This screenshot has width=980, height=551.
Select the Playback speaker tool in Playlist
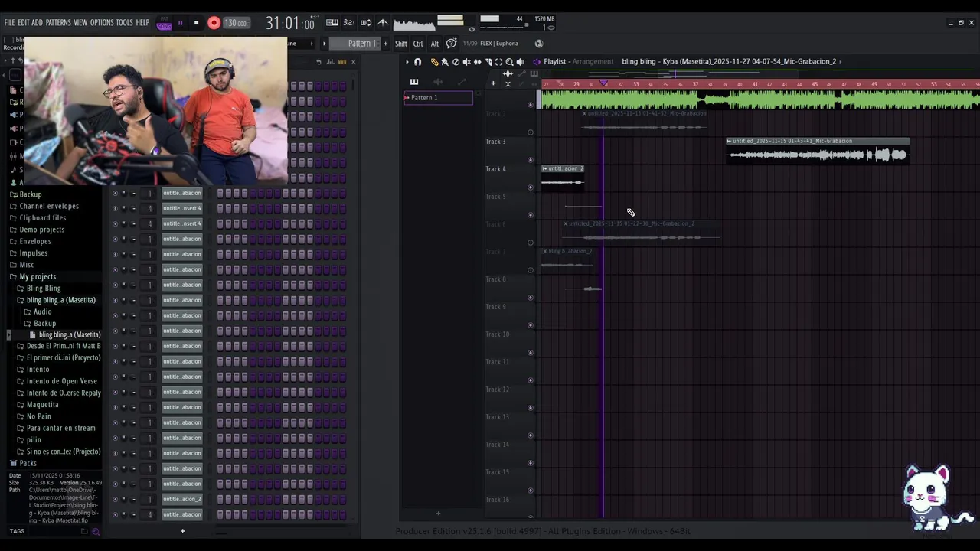pyautogui.click(x=521, y=62)
